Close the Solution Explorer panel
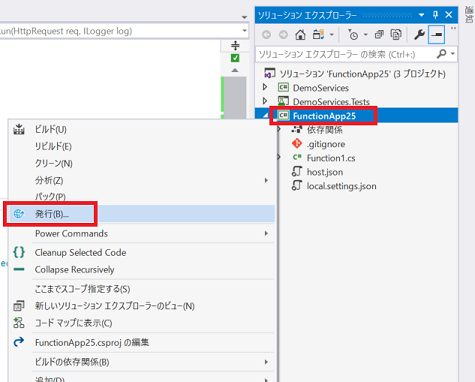This screenshot has height=382, width=475. tap(449, 15)
